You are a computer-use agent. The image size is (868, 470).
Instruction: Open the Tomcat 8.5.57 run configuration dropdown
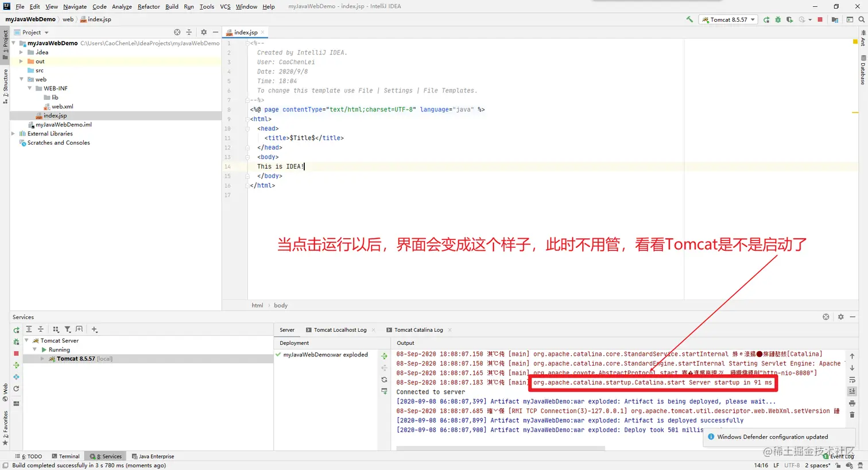coord(728,20)
